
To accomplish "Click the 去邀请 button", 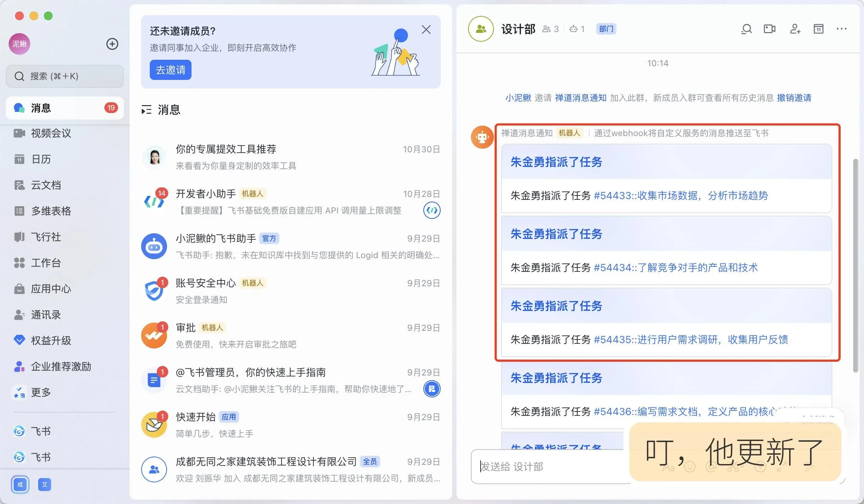I will coord(171,70).
